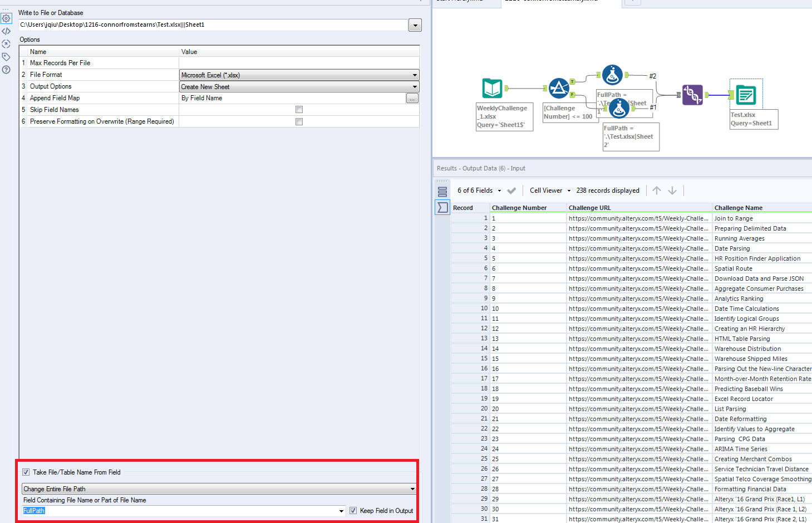Open the 6 of 6 Fields menu

pyautogui.click(x=479, y=190)
